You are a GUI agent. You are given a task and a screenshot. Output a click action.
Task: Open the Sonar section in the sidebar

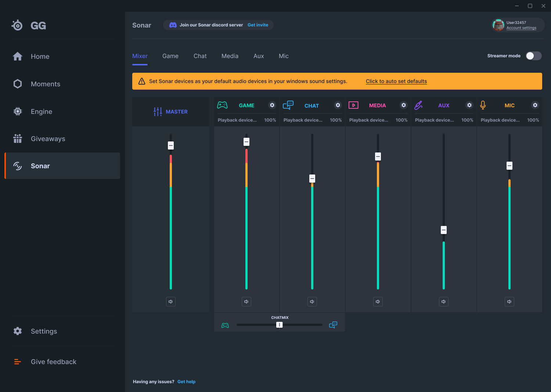(40, 166)
